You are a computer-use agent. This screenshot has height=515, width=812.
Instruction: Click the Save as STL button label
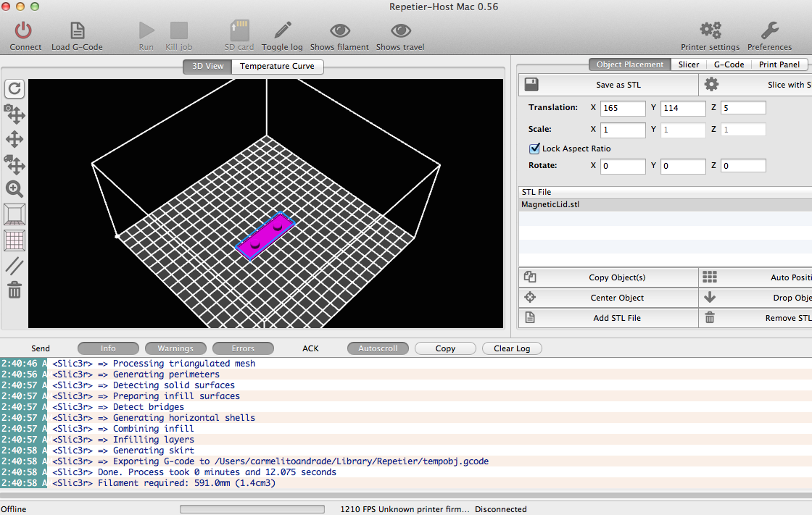point(618,85)
